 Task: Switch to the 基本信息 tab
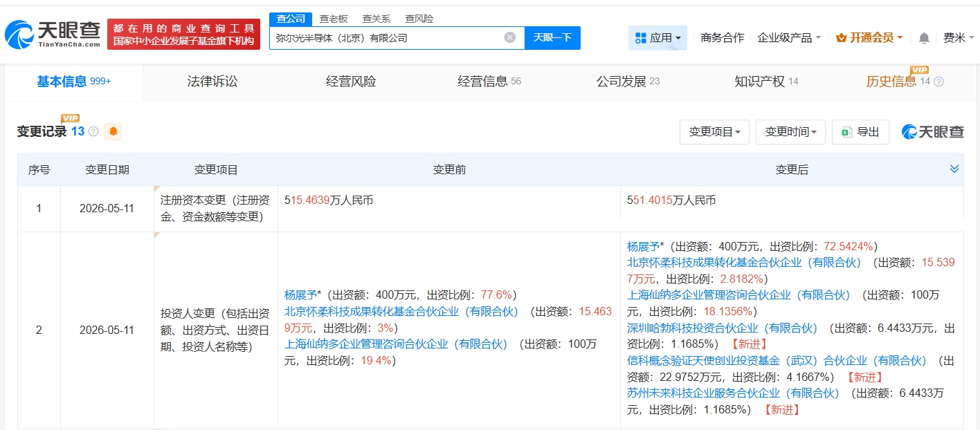73,82
